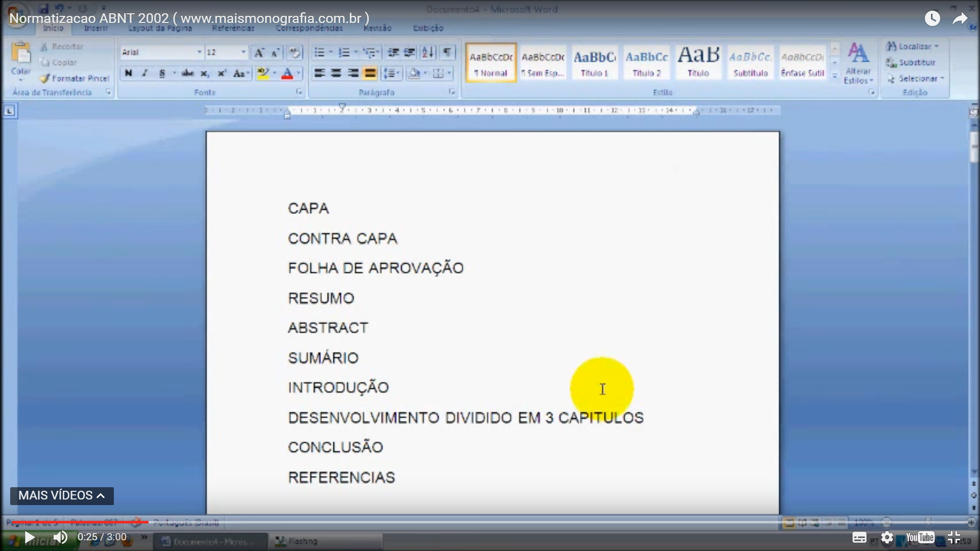Align text left
This screenshot has width=980, height=551.
click(320, 73)
